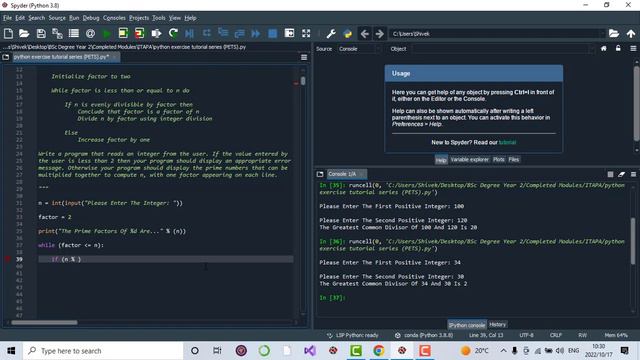Viewport: 640px width, 360px height.
Task: Maximize current pane icon
Action: tap(289, 33)
